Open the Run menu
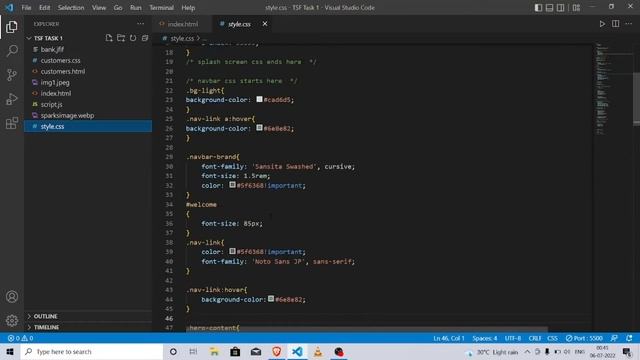640x360 pixels. point(136,8)
